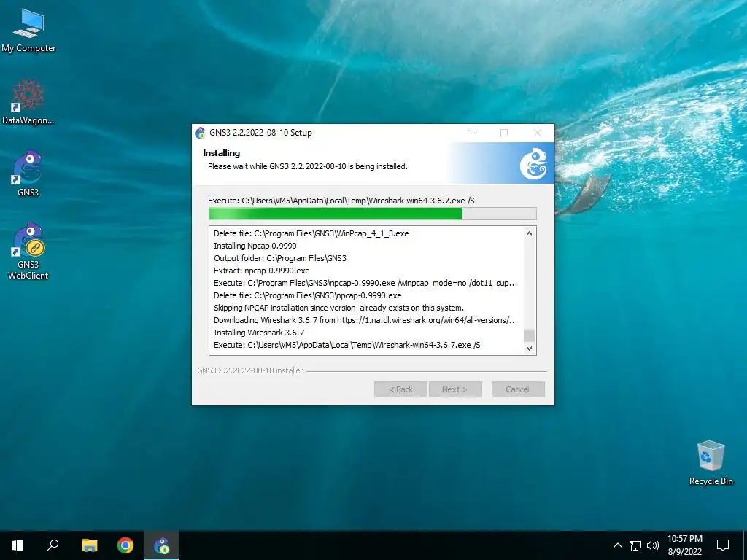Minimize the GNS3 Setup window
The image size is (747, 560).
[471, 133]
